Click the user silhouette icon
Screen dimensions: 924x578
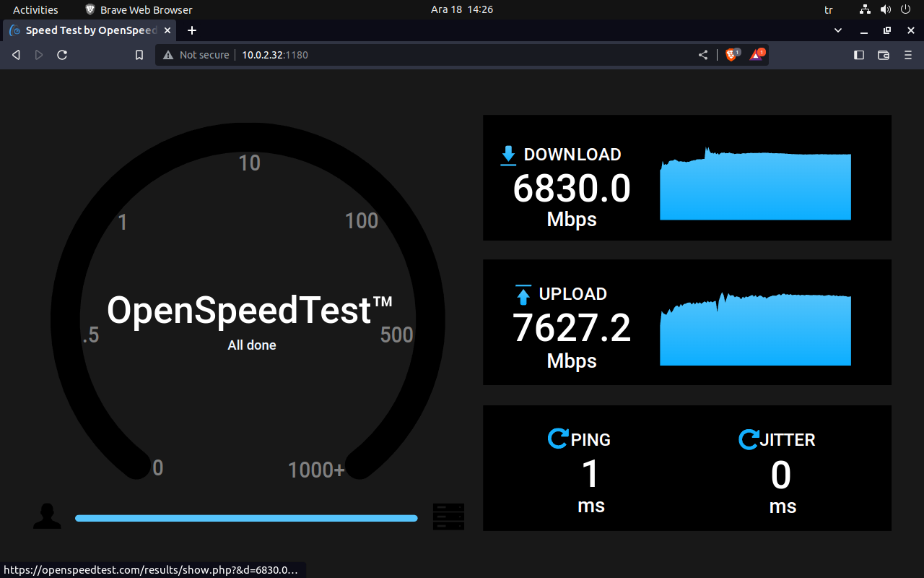[47, 517]
